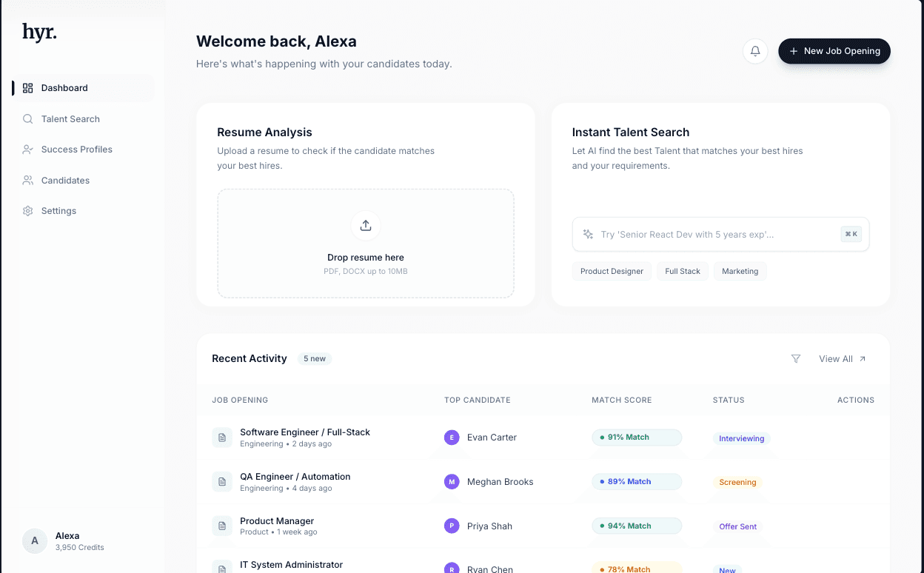Click the document icon next to Product Manager

(x=222, y=526)
